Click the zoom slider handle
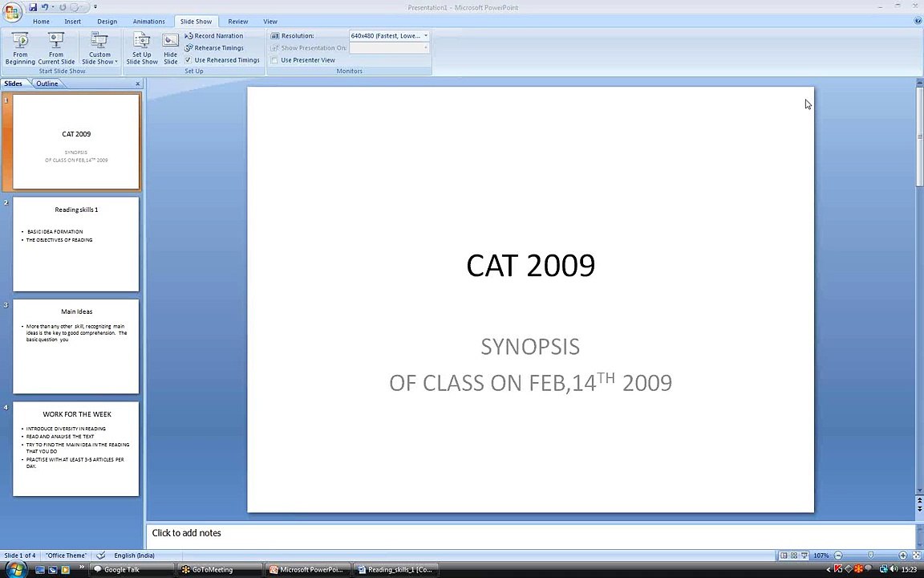The image size is (924, 578). click(x=871, y=556)
